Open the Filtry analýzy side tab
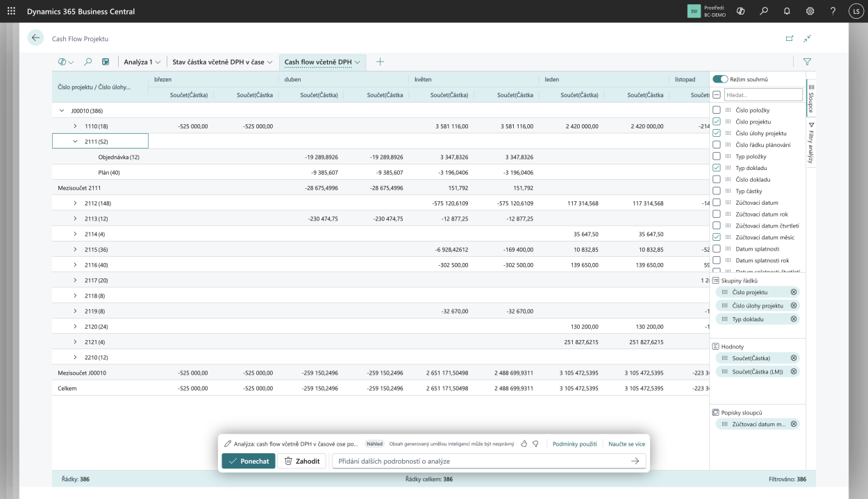 (x=810, y=142)
